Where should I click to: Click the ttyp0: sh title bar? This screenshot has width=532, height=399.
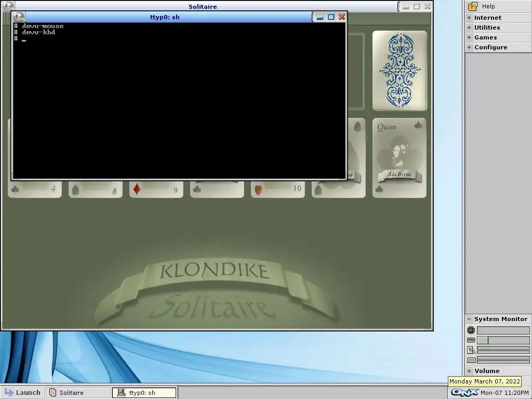tap(165, 17)
